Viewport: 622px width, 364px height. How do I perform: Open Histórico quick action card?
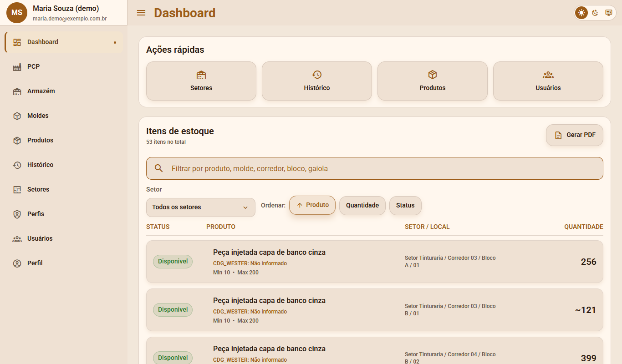(x=317, y=81)
